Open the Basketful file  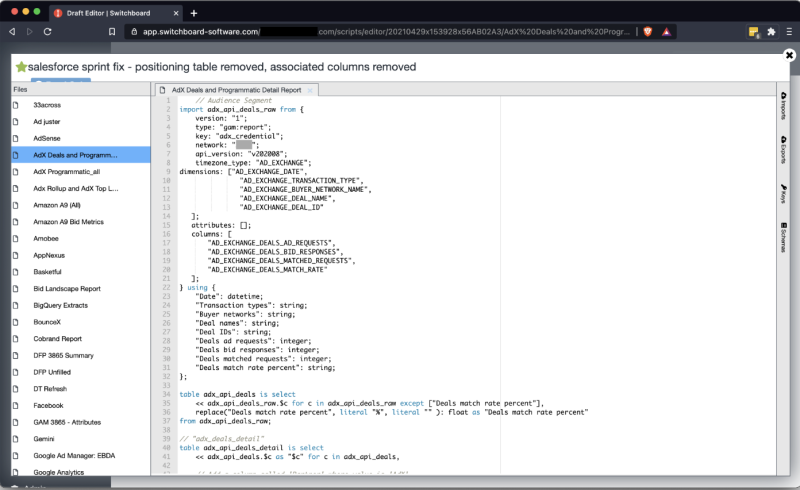[x=81, y=272]
